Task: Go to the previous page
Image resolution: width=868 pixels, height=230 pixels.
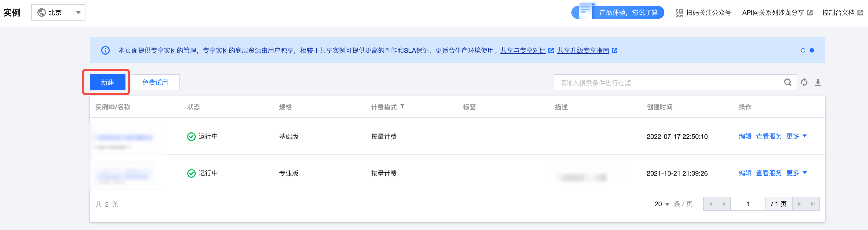Action: (x=724, y=204)
